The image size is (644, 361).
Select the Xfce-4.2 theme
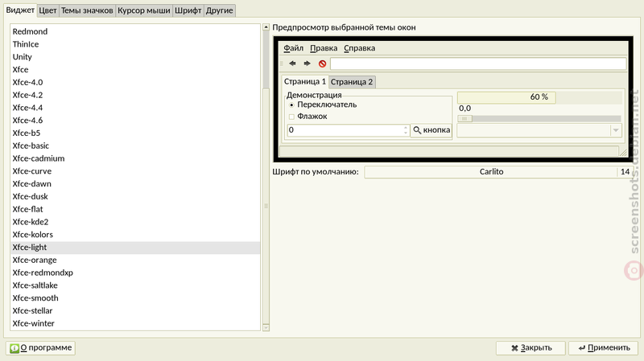(135, 95)
